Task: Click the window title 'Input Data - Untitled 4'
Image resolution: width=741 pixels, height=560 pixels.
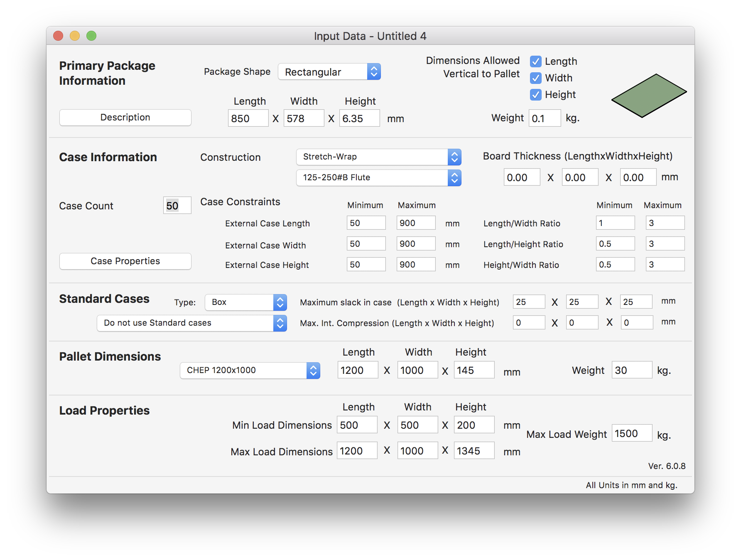Action: coord(370,36)
